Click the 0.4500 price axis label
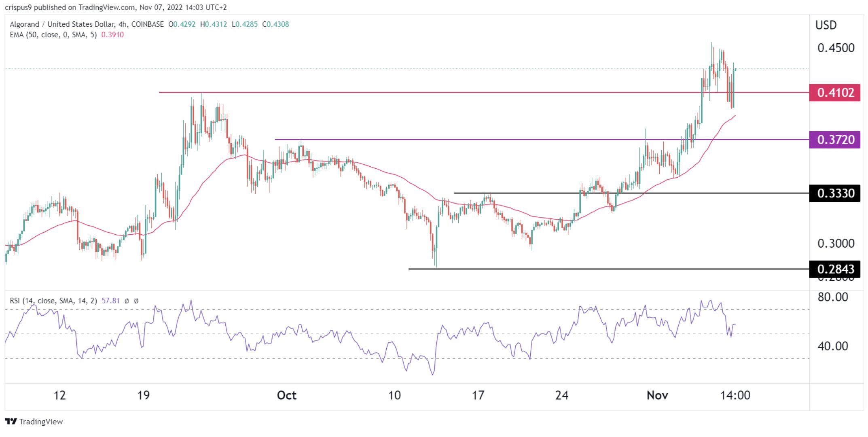 [x=836, y=48]
